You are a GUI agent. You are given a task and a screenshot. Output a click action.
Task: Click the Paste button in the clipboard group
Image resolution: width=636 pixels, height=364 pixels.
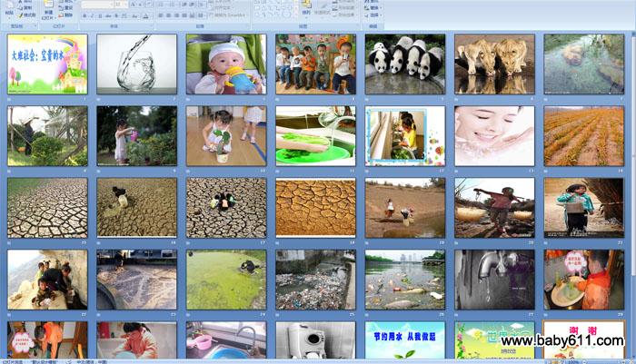[9, 10]
